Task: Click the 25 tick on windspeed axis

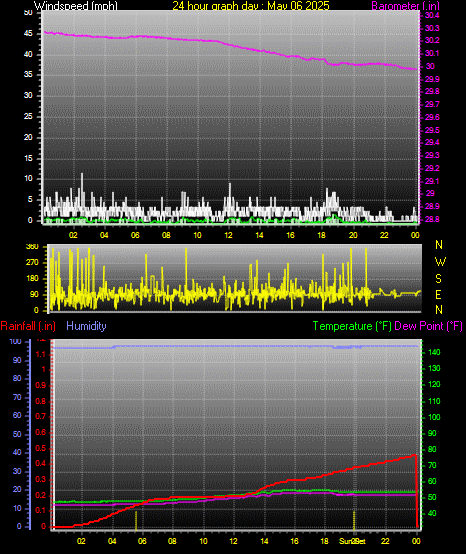Action: coord(28,116)
